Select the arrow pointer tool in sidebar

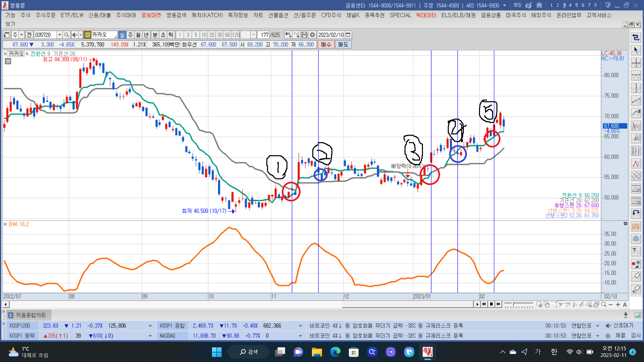636,50
